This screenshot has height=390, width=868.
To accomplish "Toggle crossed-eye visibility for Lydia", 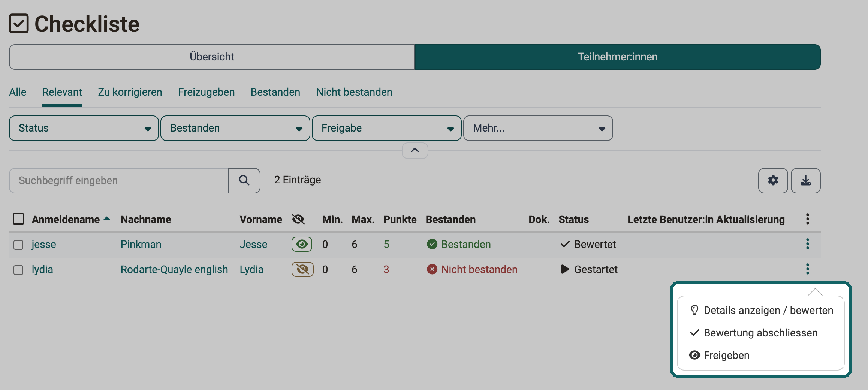I will click(302, 269).
